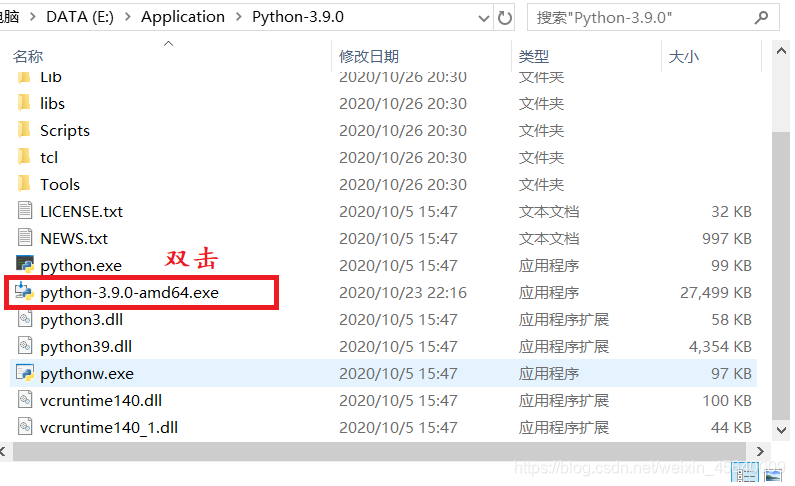The width and height of the screenshot is (795, 486).
Task: Switch to large thumbnails view icon
Action: tap(773, 476)
